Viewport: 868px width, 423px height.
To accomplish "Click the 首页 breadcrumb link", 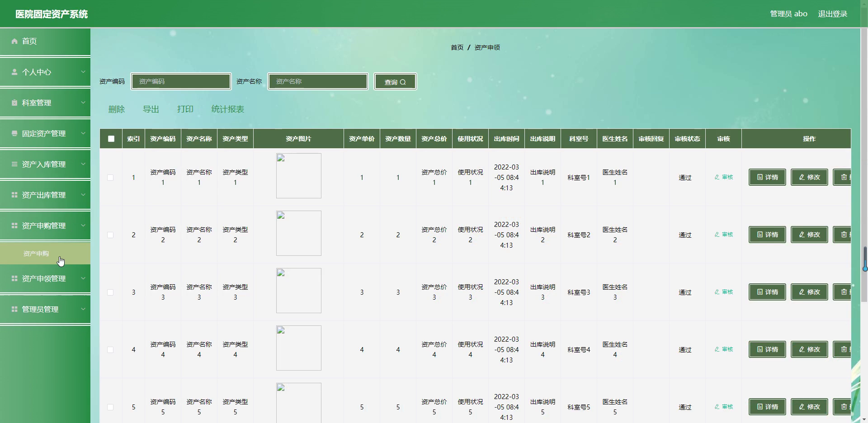I will point(457,47).
